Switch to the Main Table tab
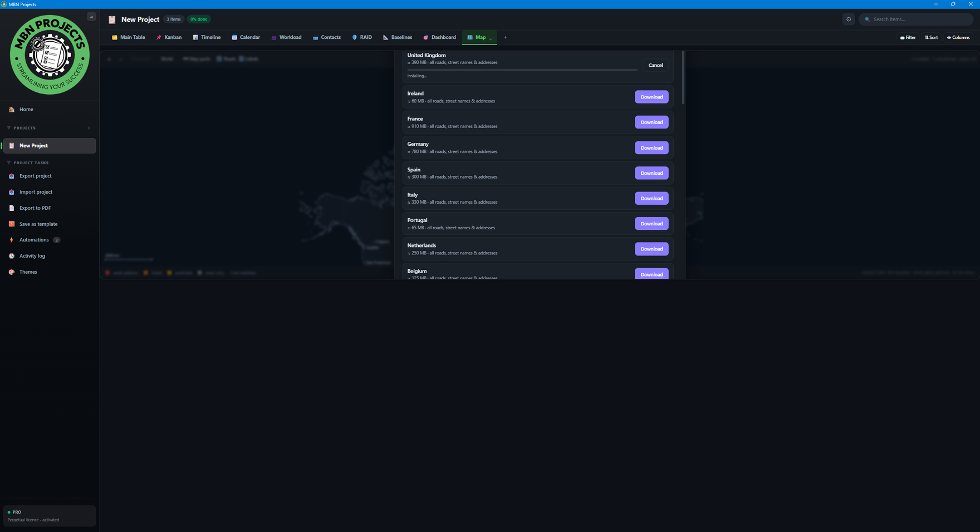Image resolution: width=980 pixels, height=532 pixels. click(129, 37)
